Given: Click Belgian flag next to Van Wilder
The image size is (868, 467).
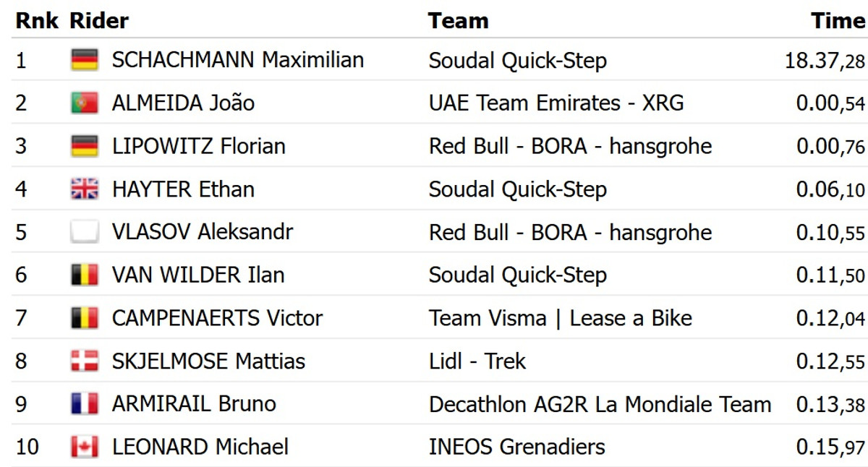Looking at the screenshot, I should point(85,275).
